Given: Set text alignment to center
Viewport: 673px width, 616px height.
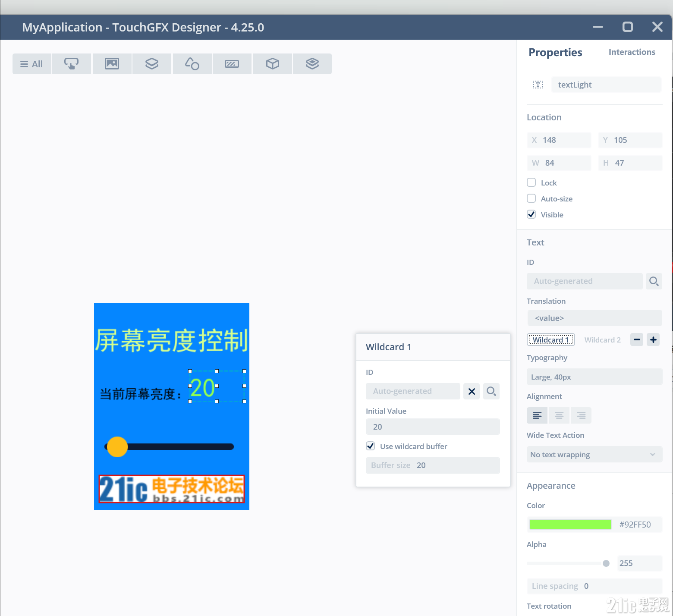Looking at the screenshot, I should coord(559,415).
